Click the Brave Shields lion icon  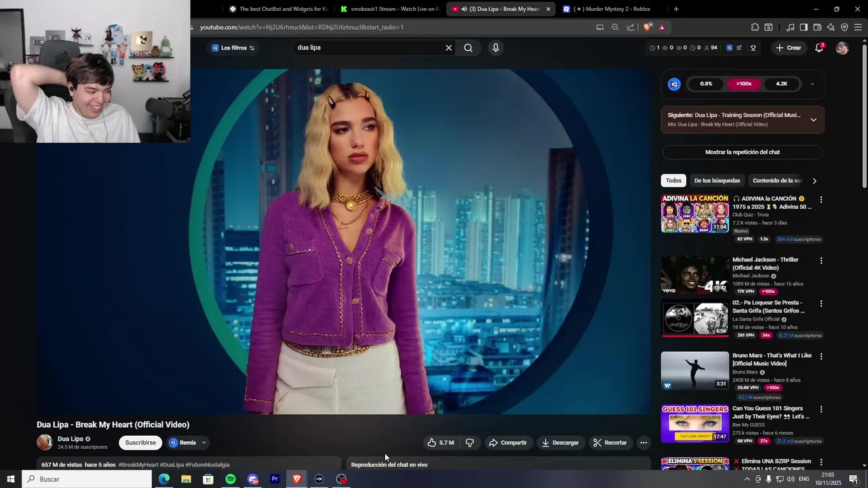click(x=647, y=27)
